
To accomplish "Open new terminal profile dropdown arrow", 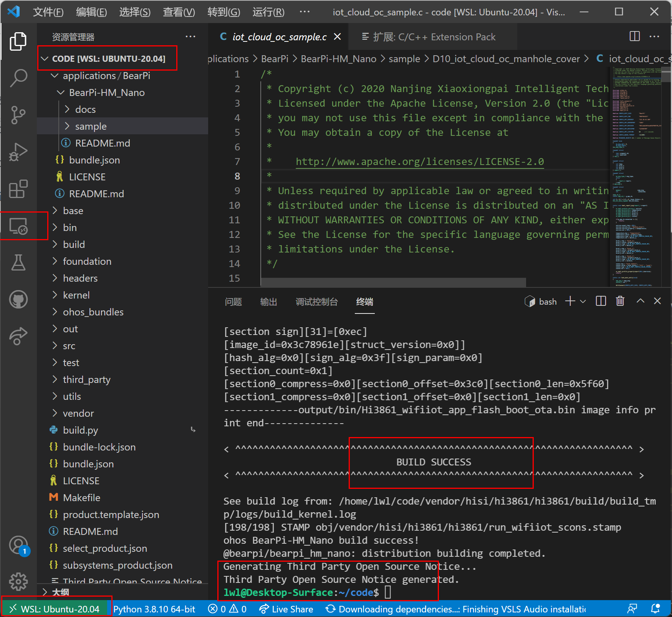I will (583, 302).
